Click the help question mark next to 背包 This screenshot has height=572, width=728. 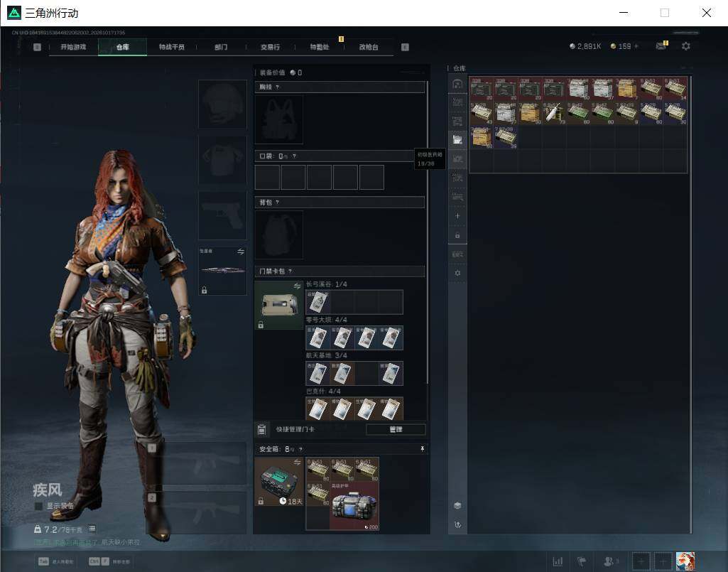point(277,202)
